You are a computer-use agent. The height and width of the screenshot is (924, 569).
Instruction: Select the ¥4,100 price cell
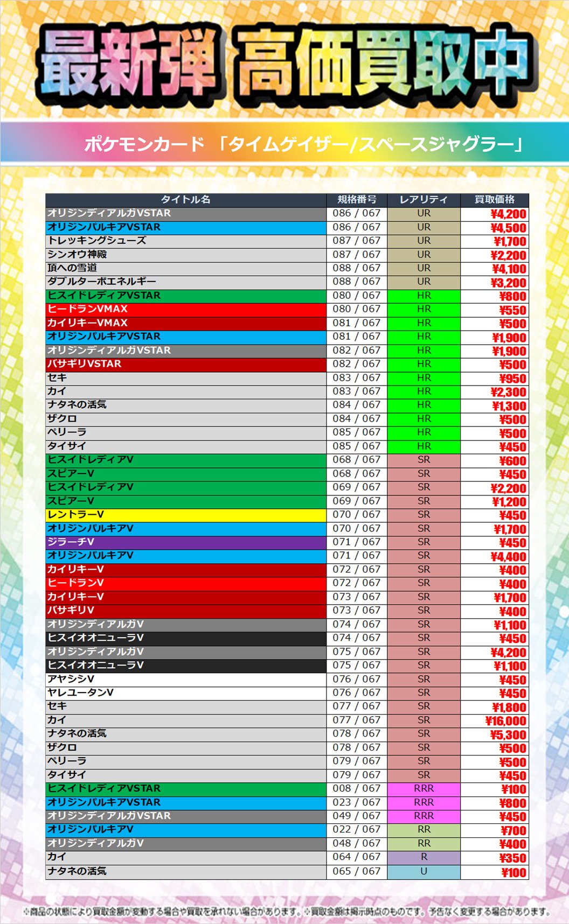pos(495,268)
